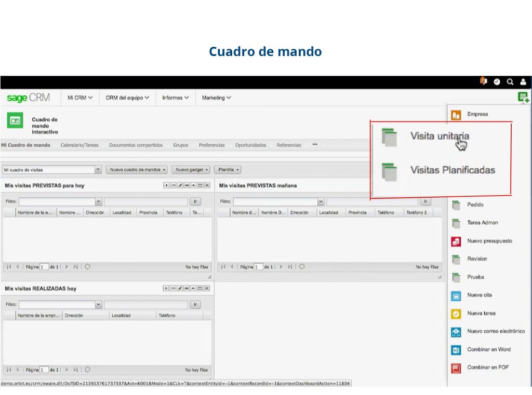Select Visitas Planificadas menu entry
This screenshot has height=395, width=532.
point(453,170)
